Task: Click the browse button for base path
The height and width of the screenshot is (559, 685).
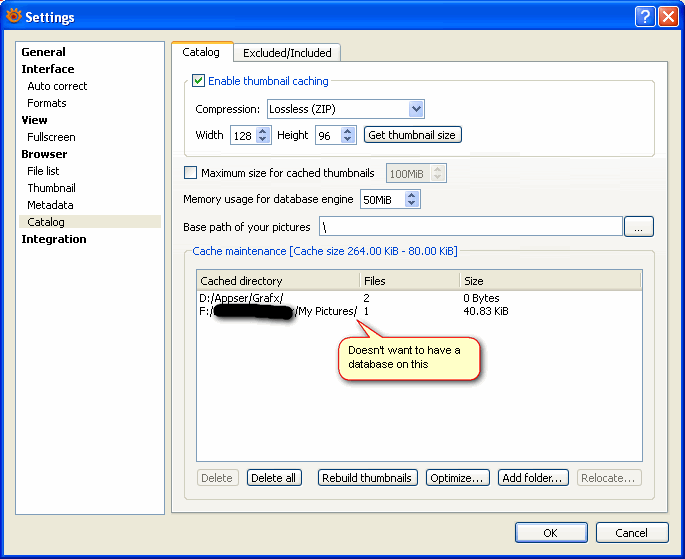Action: 638,227
